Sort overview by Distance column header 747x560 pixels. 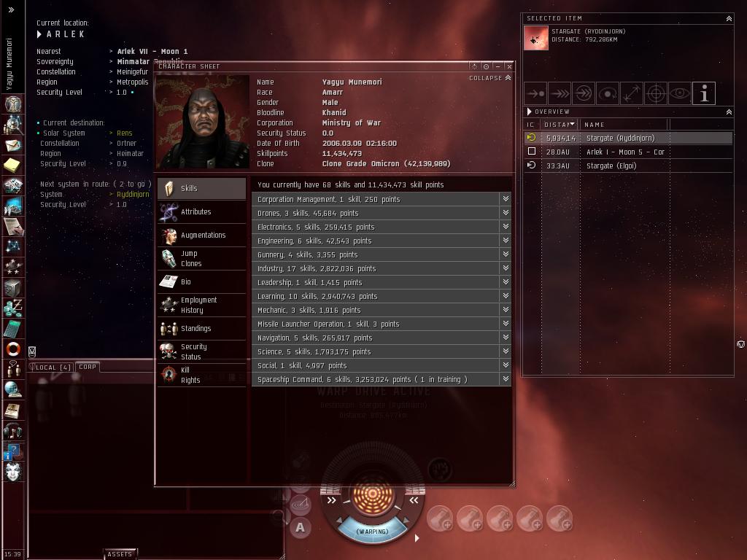pos(560,124)
